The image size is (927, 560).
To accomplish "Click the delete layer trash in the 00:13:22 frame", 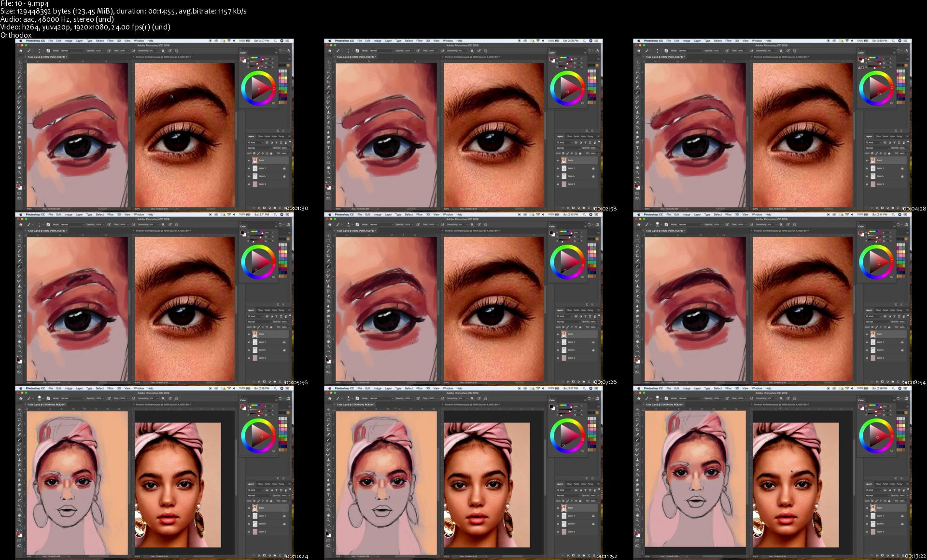I will (903, 556).
